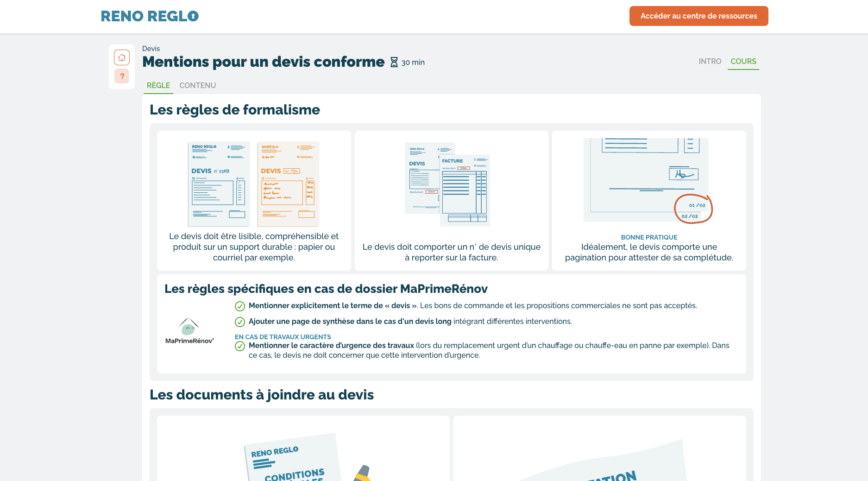Image resolution: width=868 pixels, height=481 pixels.
Task: Click checkmark beside 'Ajouter une page de synthèse'
Action: coord(240,322)
